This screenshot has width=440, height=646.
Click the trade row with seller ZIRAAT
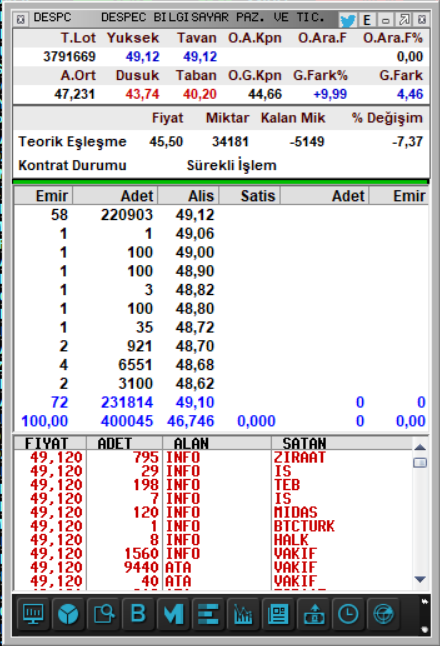click(213, 457)
